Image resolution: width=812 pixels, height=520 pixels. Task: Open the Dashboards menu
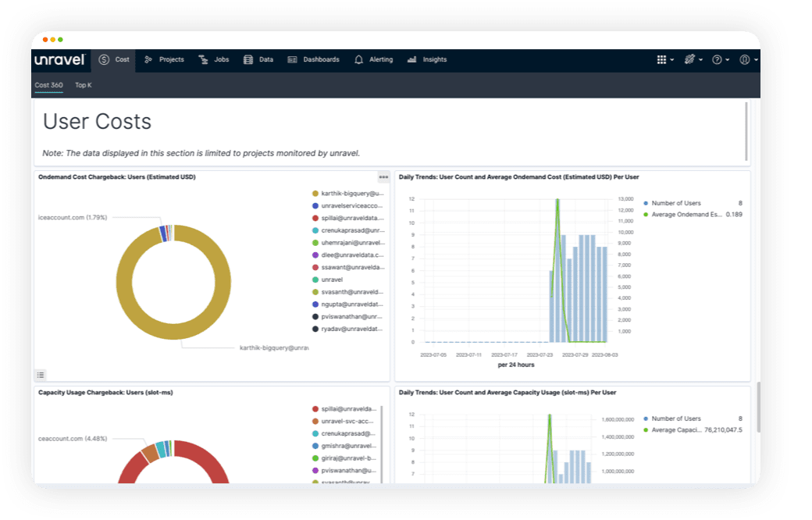(x=314, y=60)
